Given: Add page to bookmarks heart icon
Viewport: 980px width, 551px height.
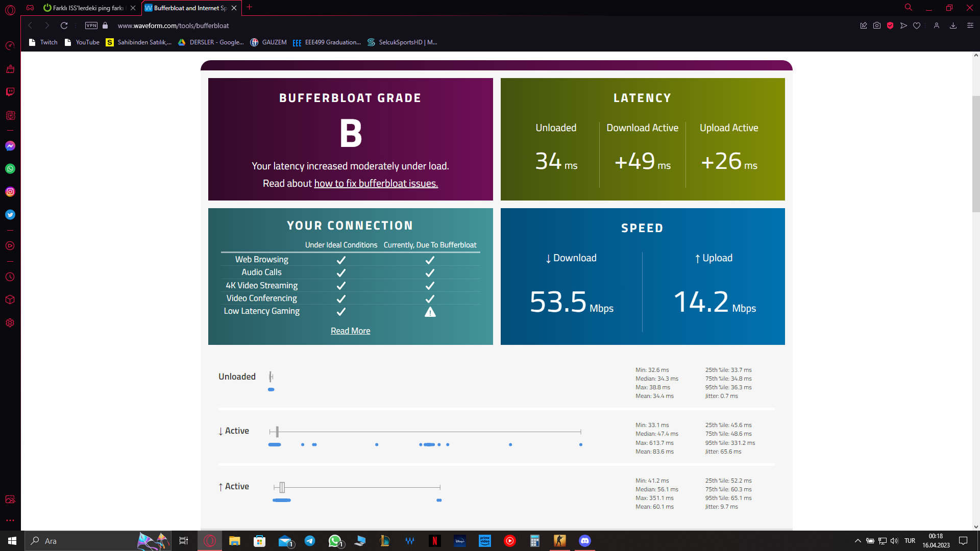Looking at the screenshot, I should point(917,26).
